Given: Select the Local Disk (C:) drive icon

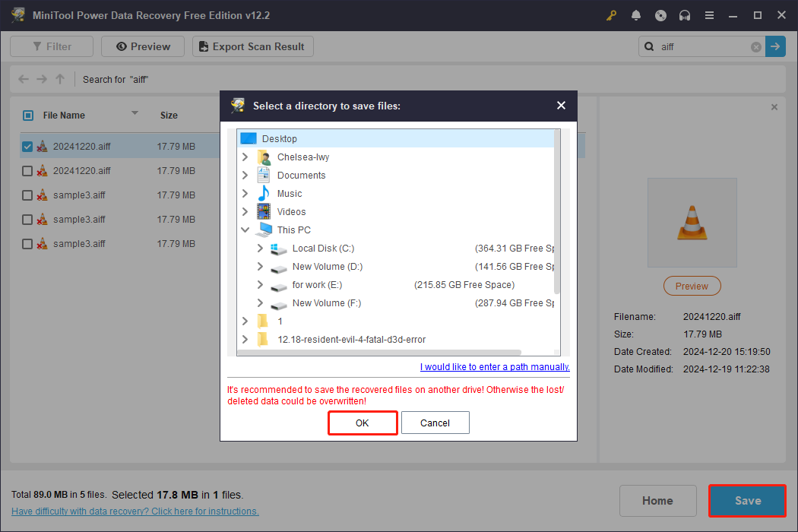Looking at the screenshot, I should [278, 249].
